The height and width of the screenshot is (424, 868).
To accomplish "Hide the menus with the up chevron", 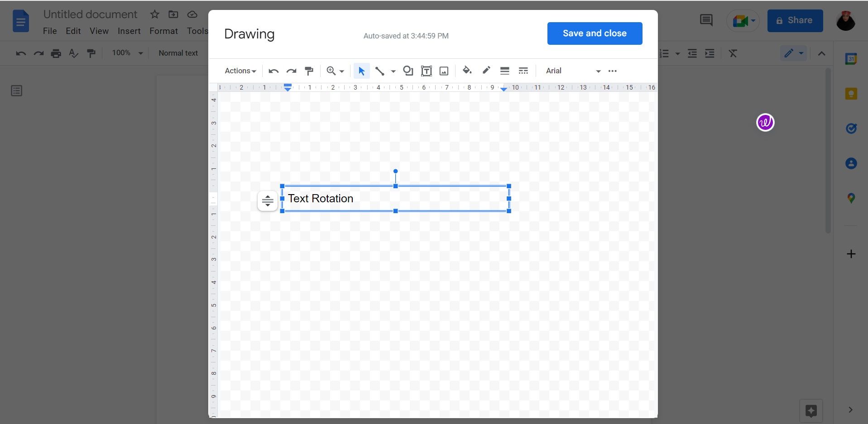I will (x=821, y=53).
